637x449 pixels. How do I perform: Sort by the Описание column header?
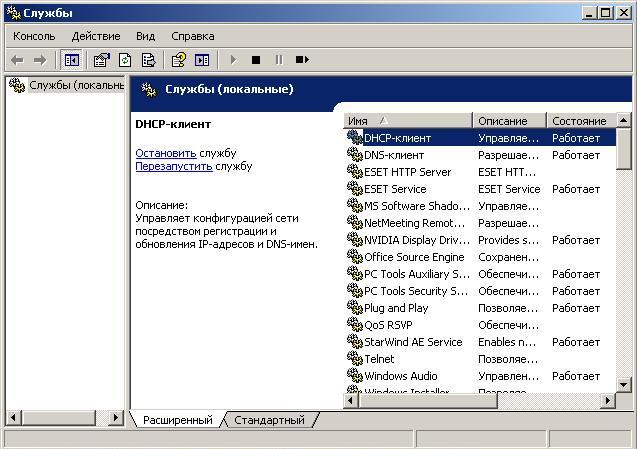(x=509, y=121)
